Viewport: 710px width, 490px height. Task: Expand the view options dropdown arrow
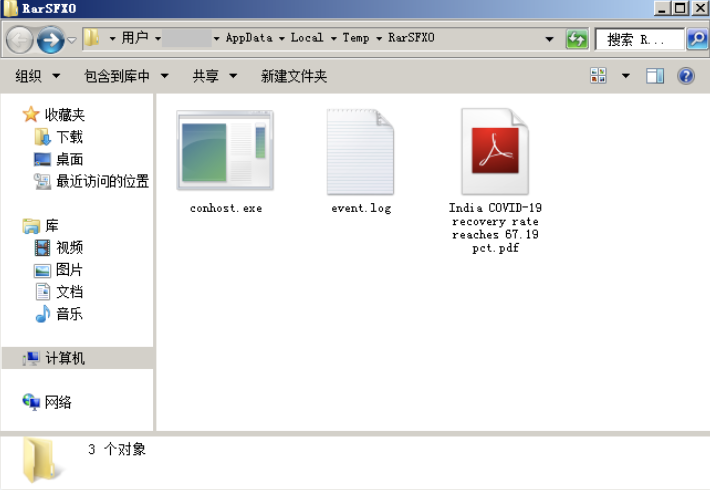(x=626, y=76)
